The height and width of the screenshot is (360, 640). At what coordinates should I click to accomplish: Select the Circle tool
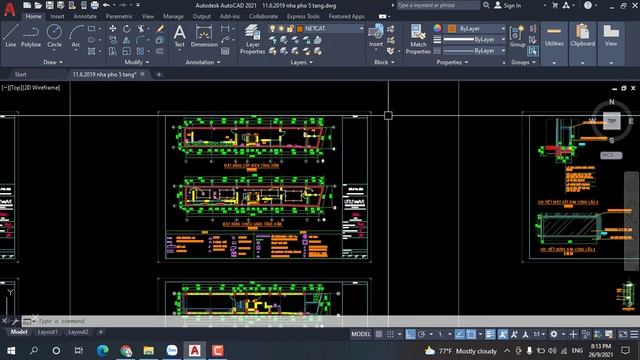[54, 36]
